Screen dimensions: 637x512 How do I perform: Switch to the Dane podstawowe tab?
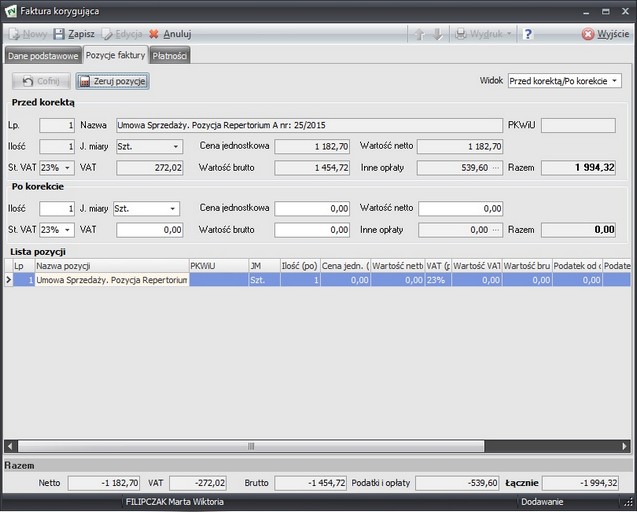[43, 56]
